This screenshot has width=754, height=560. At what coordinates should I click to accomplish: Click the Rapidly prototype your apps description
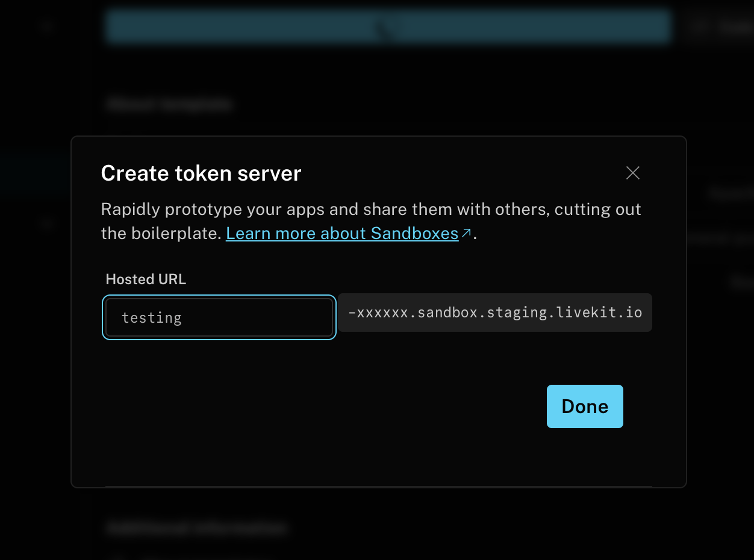[370, 210]
